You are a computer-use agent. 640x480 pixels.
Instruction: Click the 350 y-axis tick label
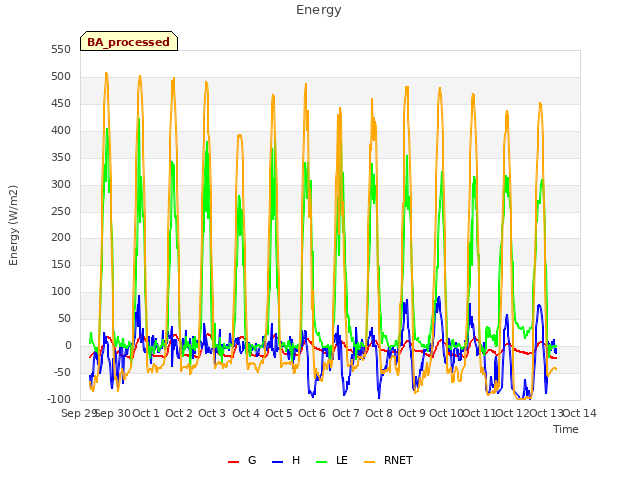(61, 157)
